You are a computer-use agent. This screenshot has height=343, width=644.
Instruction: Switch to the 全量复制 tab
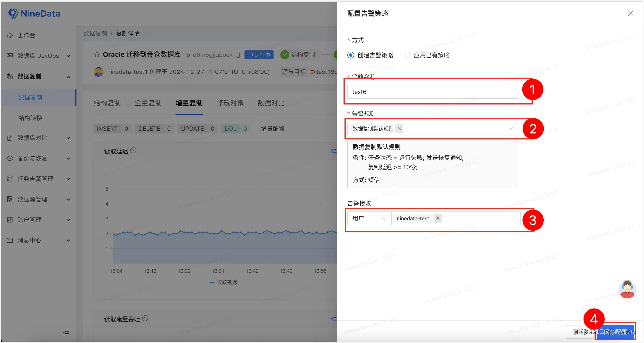(x=148, y=103)
